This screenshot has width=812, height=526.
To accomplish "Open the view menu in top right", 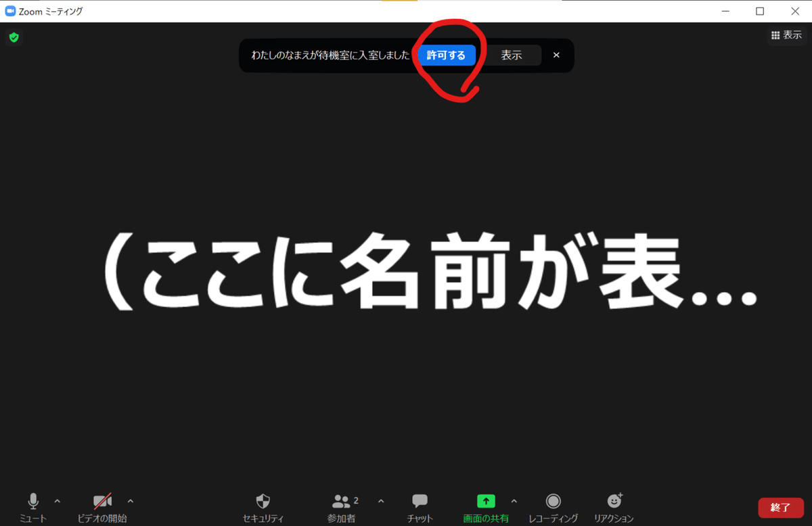I will coord(786,34).
